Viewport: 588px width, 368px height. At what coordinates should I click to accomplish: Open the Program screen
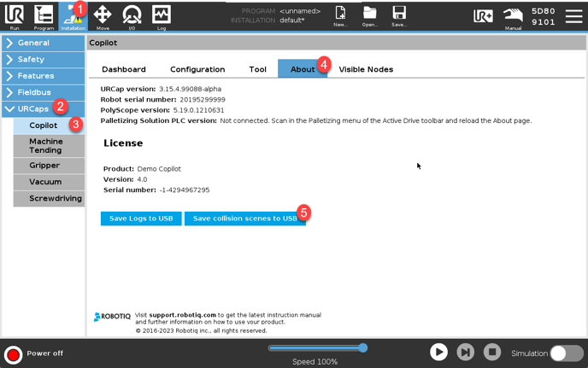44,16
